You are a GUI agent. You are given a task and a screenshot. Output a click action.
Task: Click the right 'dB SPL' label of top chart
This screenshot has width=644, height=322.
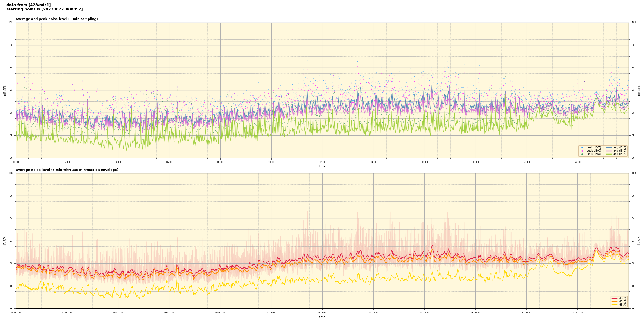639,90
